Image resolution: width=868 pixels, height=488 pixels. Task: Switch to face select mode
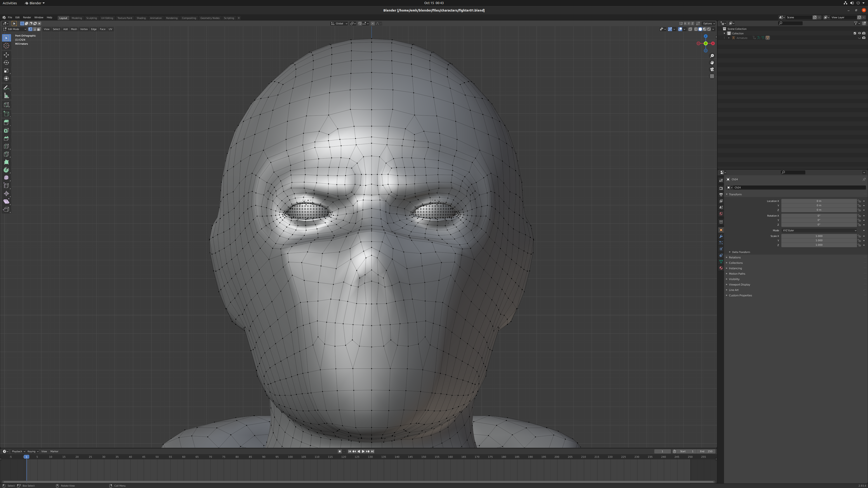(39, 29)
